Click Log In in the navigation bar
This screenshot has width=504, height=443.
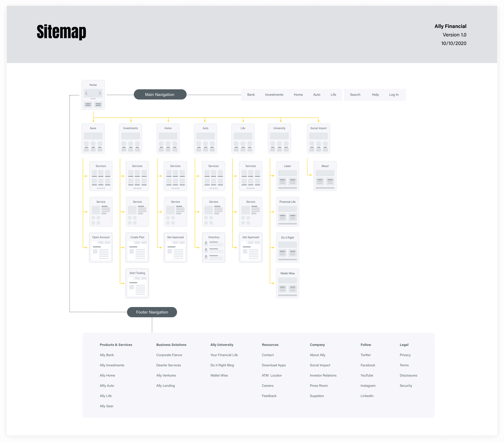pos(394,95)
